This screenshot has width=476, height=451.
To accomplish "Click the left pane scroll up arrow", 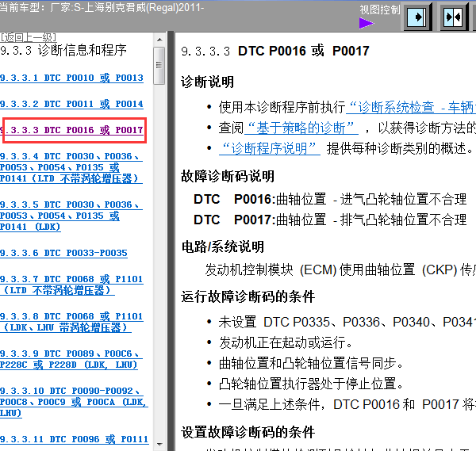I will click(x=159, y=40).
